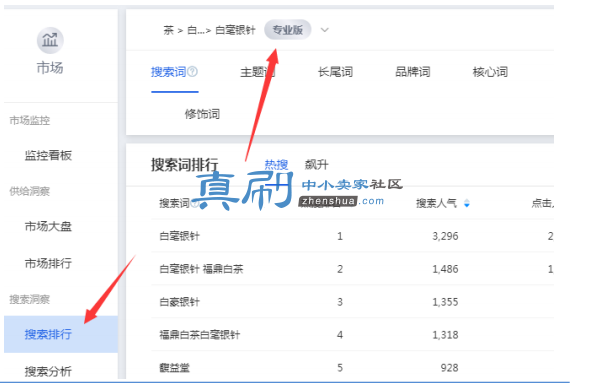Click the 专业版 badge
The height and width of the screenshot is (383, 595).
point(288,30)
